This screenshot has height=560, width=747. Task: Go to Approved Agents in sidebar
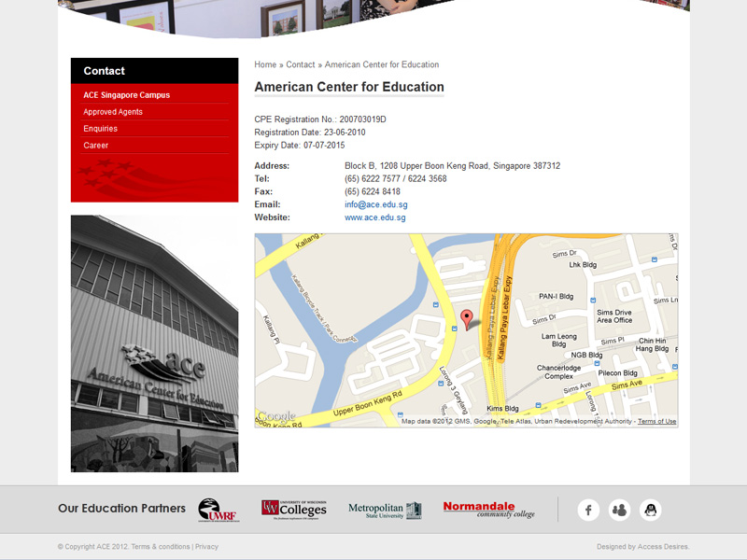point(113,112)
